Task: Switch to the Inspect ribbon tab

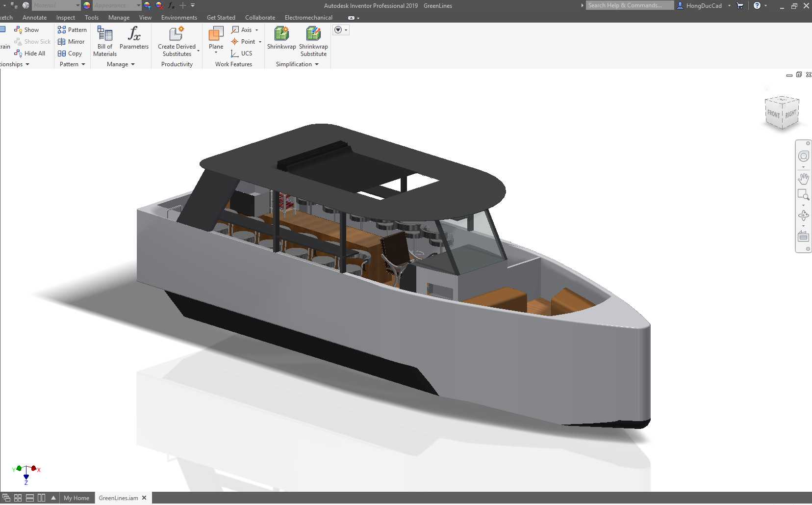Action: pyautogui.click(x=66, y=18)
